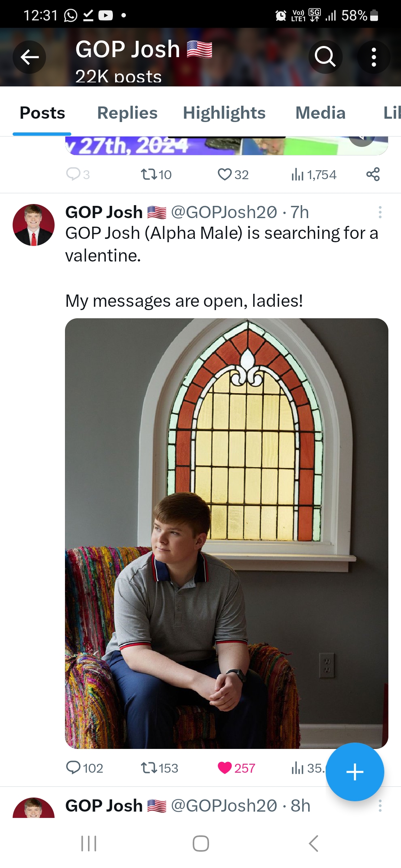View analytics showing 1,754 views
Viewport: 401px width, 868px height.
pyautogui.click(x=314, y=174)
